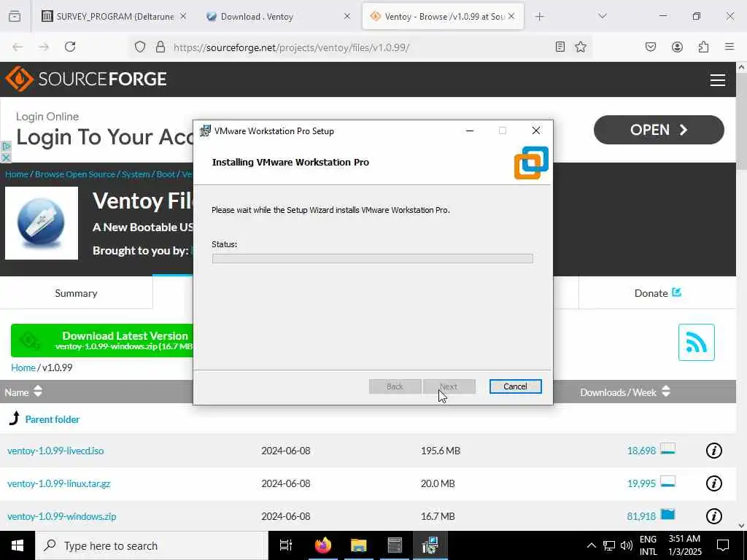Viewport: 747px width, 560px height.
Task: Close the Download . Ventoy tab
Action: (347, 16)
